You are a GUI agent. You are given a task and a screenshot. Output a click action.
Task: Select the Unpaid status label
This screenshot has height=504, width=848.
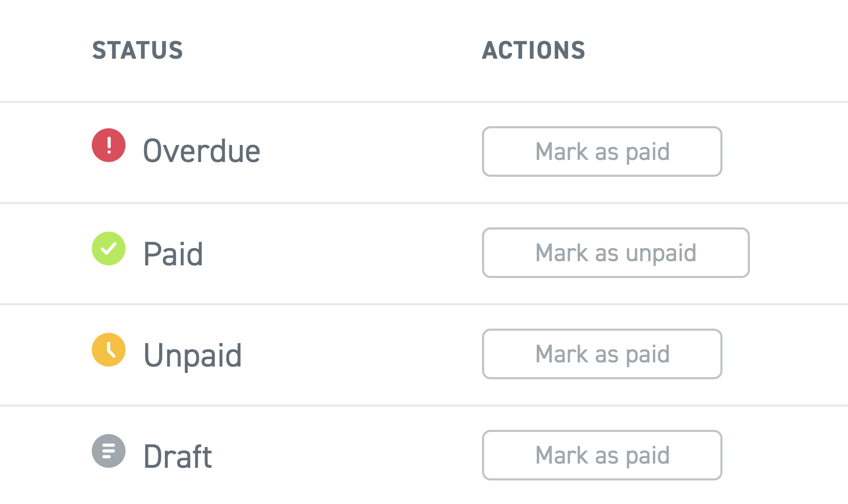pos(193,356)
